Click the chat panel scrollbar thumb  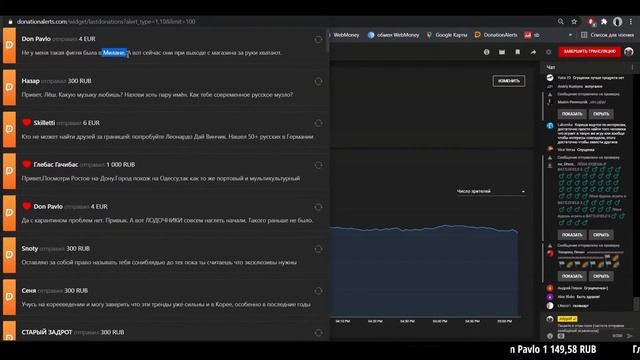636,304
